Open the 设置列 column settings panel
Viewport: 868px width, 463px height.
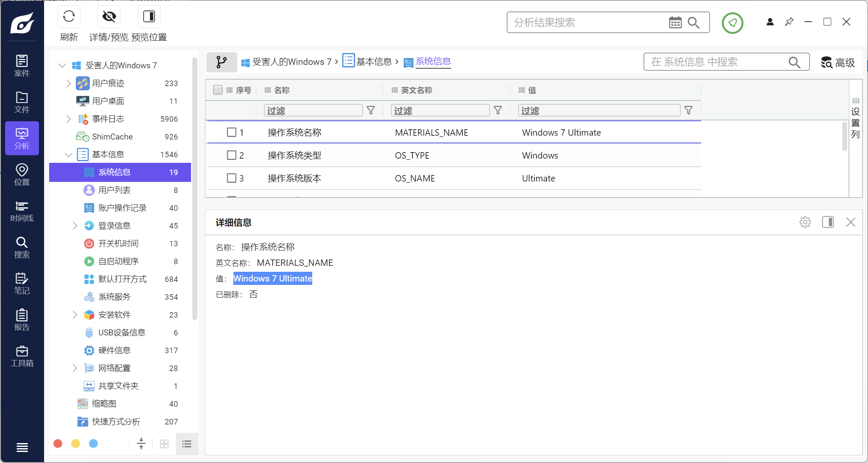(x=856, y=118)
